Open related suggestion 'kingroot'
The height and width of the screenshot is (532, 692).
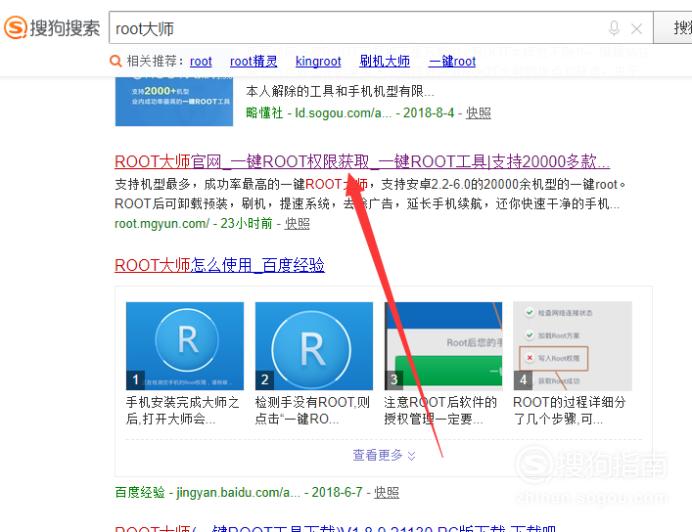click(318, 61)
